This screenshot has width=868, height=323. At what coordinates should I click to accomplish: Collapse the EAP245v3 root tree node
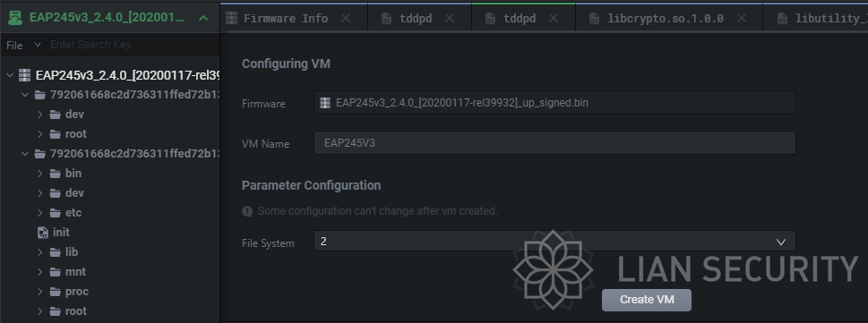click(x=10, y=74)
